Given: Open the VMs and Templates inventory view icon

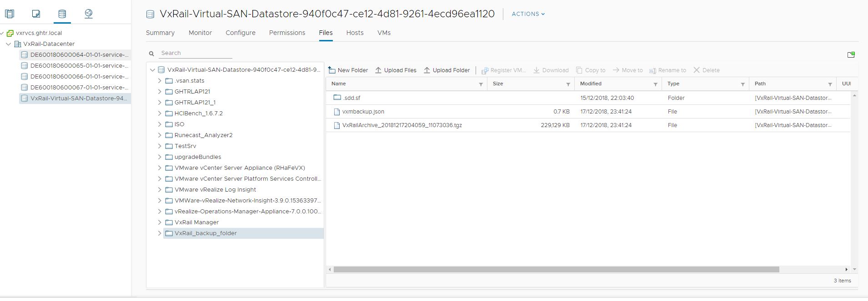Looking at the screenshot, I should pyautogui.click(x=36, y=14).
